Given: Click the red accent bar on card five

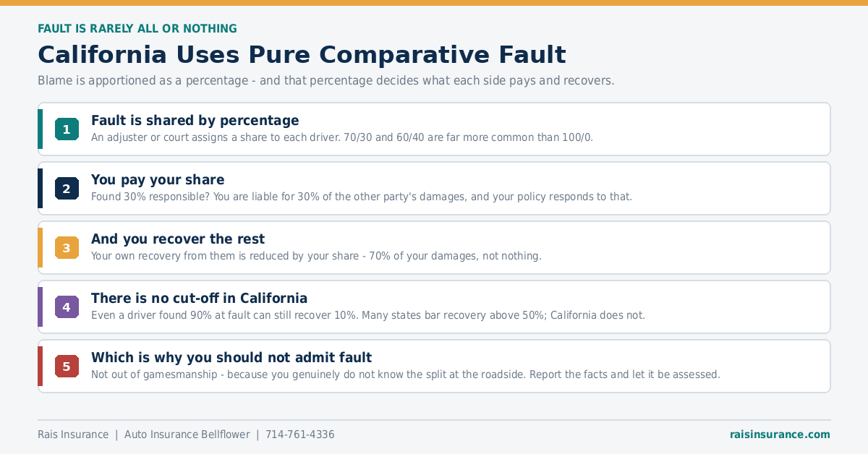Looking at the screenshot, I should [40, 367].
